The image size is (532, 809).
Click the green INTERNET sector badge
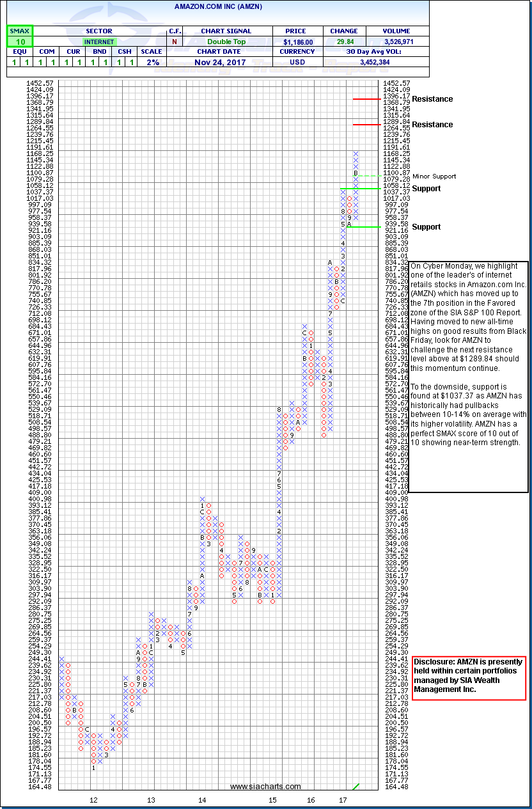click(x=98, y=42)
